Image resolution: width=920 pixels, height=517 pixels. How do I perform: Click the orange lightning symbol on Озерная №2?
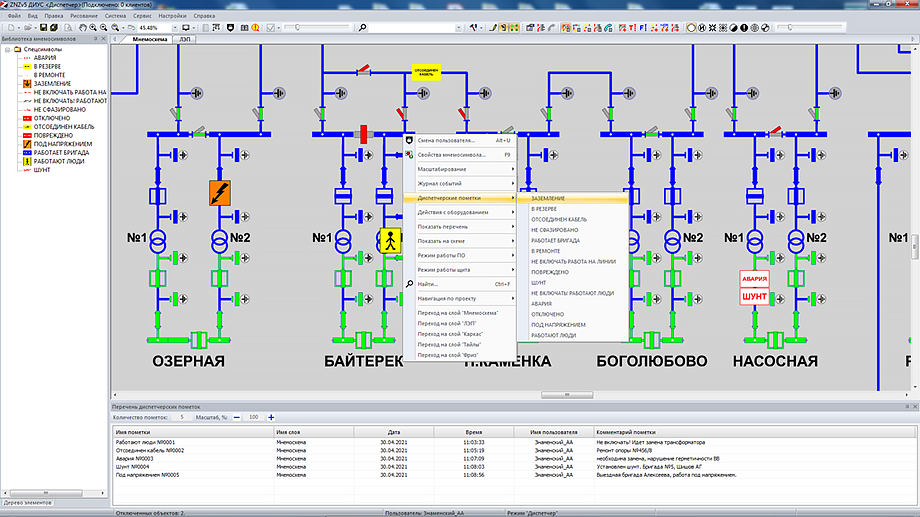point(220,193)
